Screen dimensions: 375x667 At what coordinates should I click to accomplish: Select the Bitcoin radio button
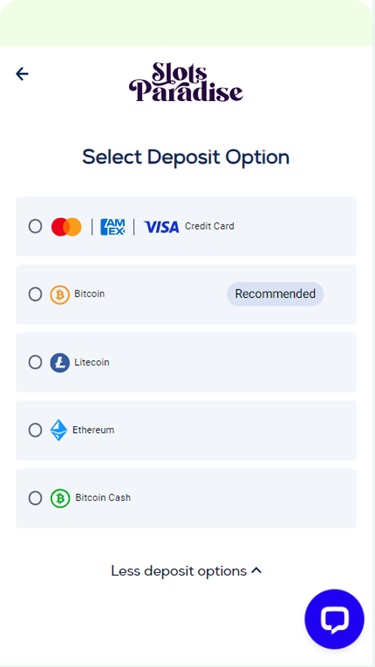pyautogui.click(x=35, y=294)
